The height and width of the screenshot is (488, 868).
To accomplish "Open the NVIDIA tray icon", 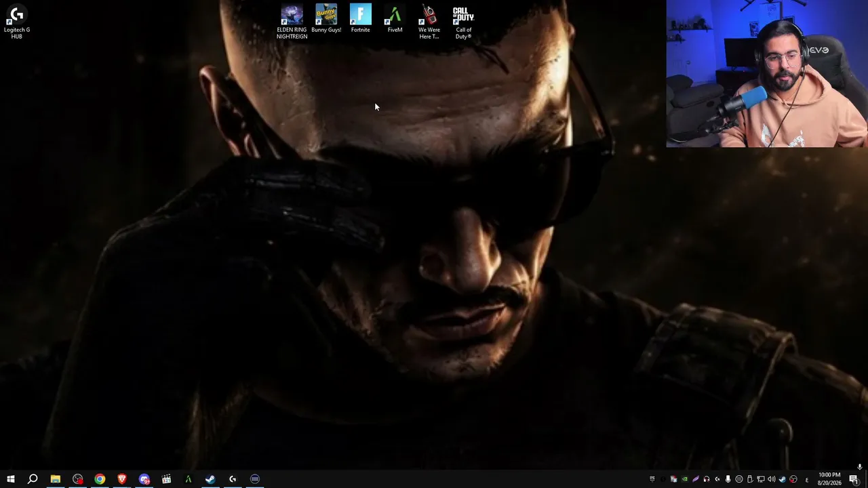I will (x=684, y=480).
